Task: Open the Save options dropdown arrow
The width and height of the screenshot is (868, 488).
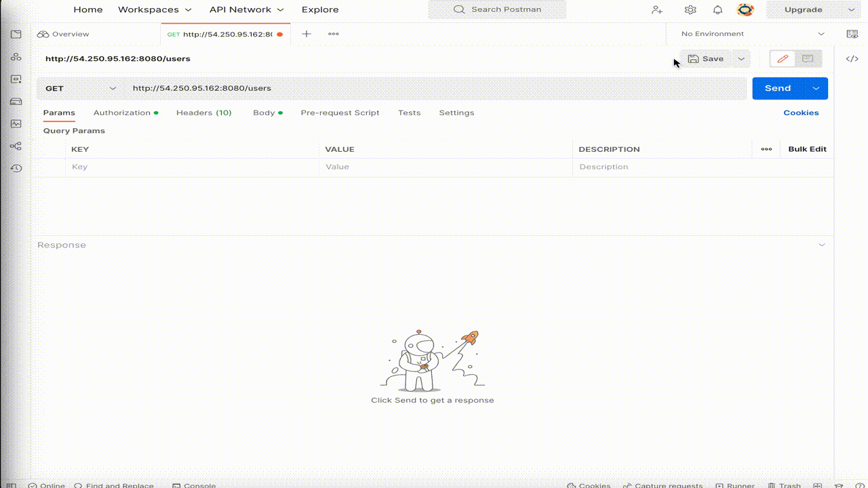Action: click(x=741, y=59)
